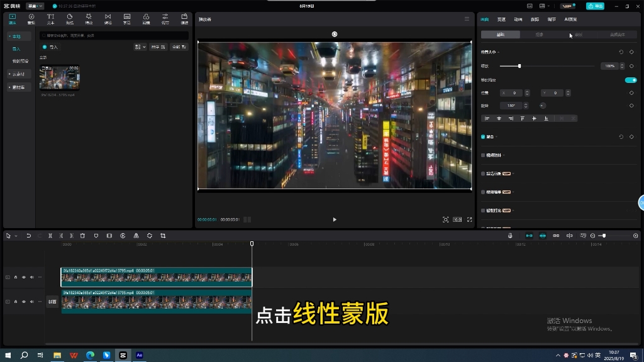Open the sort order dropdown

tap(158, 47)
